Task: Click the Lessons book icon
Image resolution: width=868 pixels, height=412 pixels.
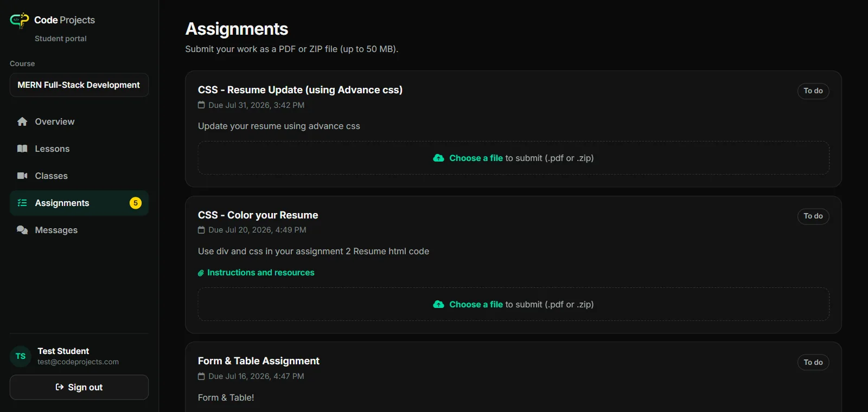Action: [x=22, y=149]
